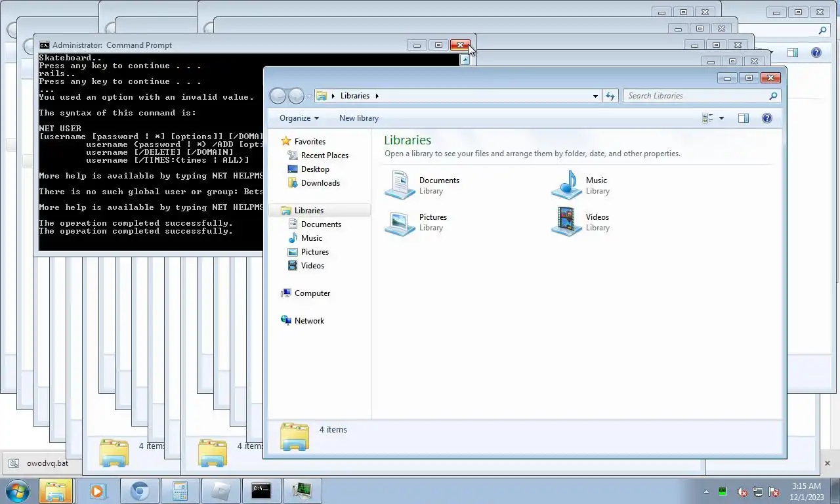Open the Organize menu
This screenshot has width=840, height=504.
(299, 118)
